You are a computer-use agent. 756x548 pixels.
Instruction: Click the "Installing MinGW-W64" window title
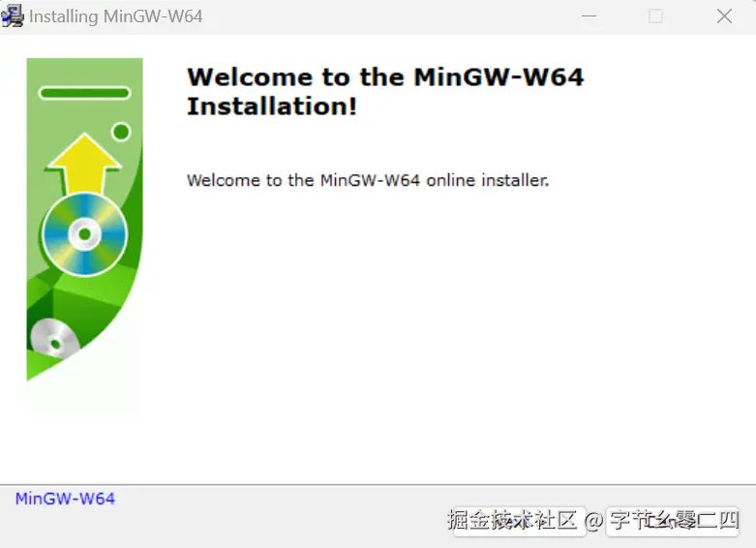coord(116,16)
